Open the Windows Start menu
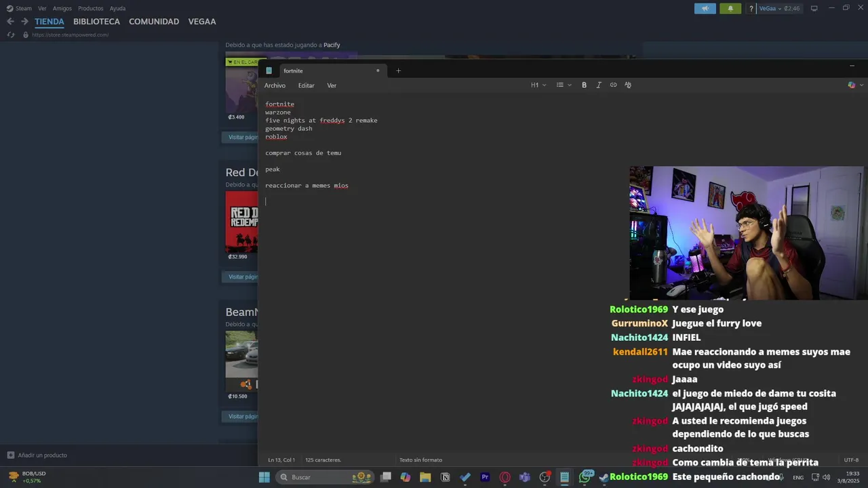 tap(264, 477)
